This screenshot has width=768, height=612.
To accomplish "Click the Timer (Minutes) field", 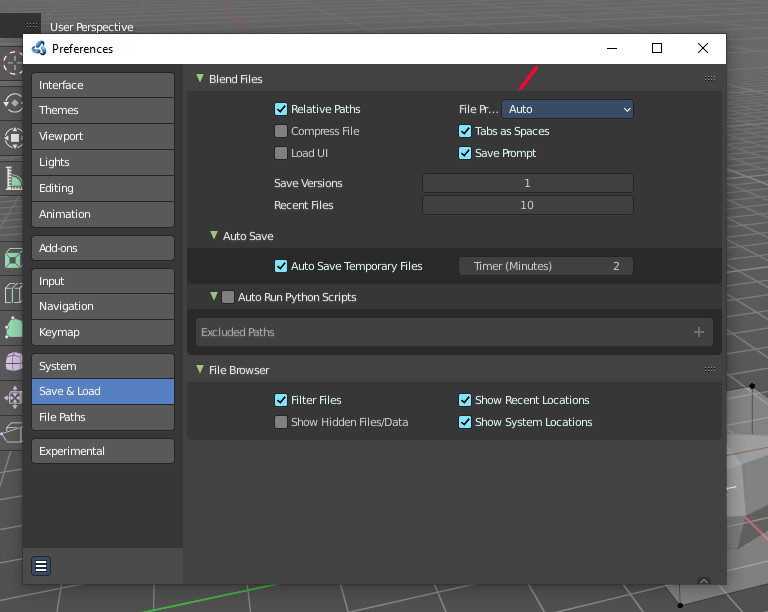I will [546, 266].
